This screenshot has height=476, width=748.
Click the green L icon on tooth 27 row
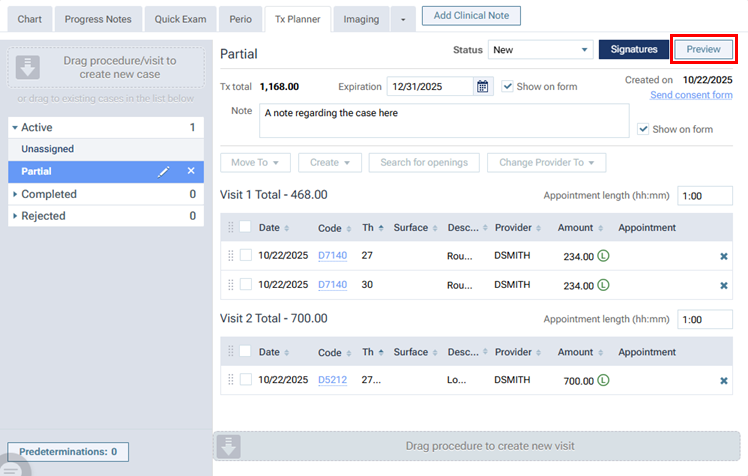coord(603,256)
